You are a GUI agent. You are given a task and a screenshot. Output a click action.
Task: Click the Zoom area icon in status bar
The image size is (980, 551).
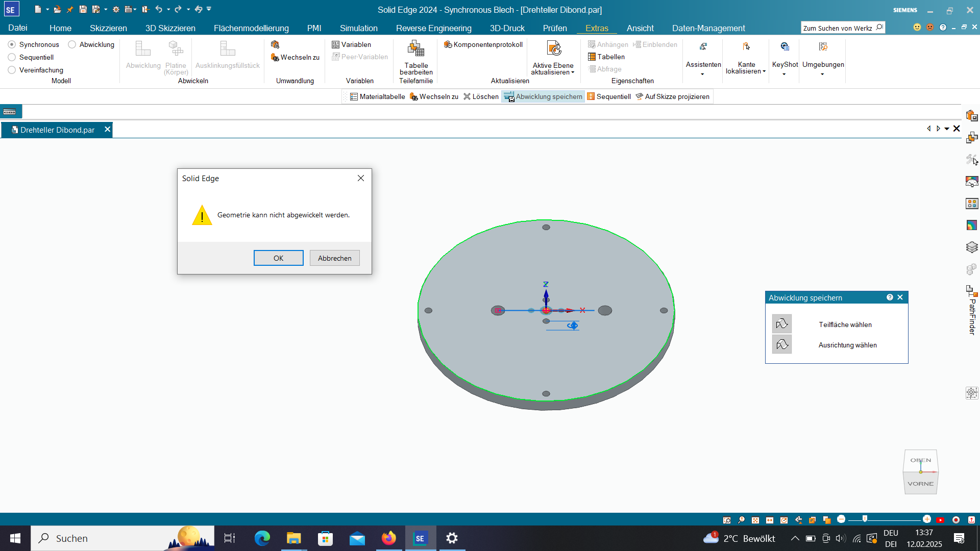click(x=727, y=520)
